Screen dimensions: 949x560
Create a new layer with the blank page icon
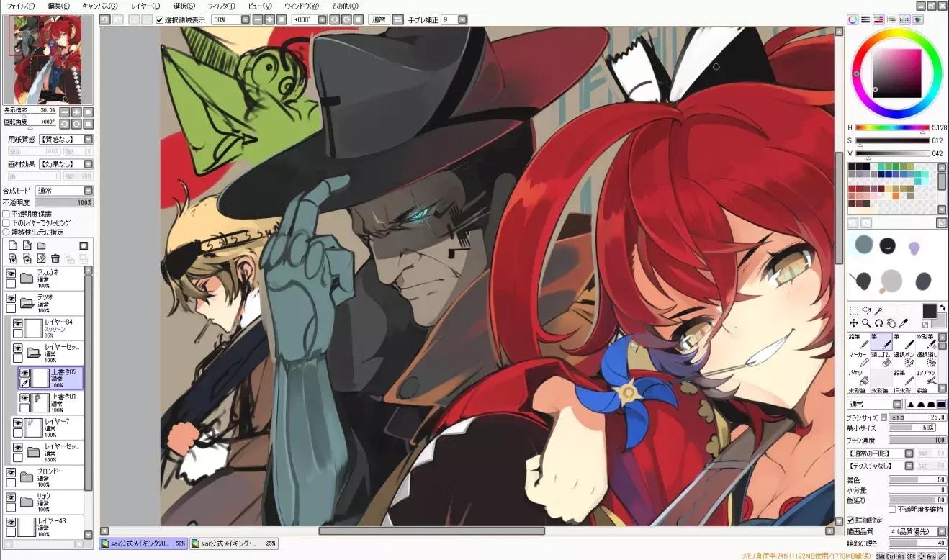[13, 245]
